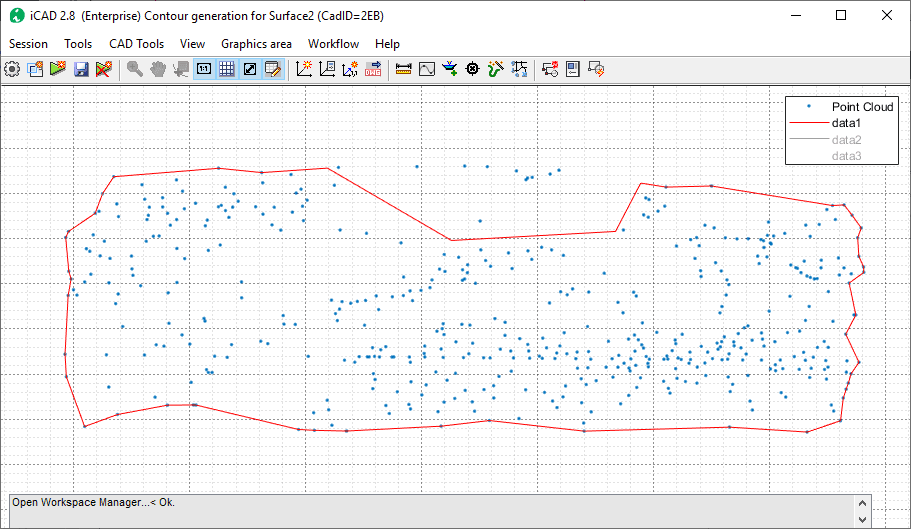Toggle the diagonal-arrow fit-to-view button
911x529 pixels.
pos(250,69)
